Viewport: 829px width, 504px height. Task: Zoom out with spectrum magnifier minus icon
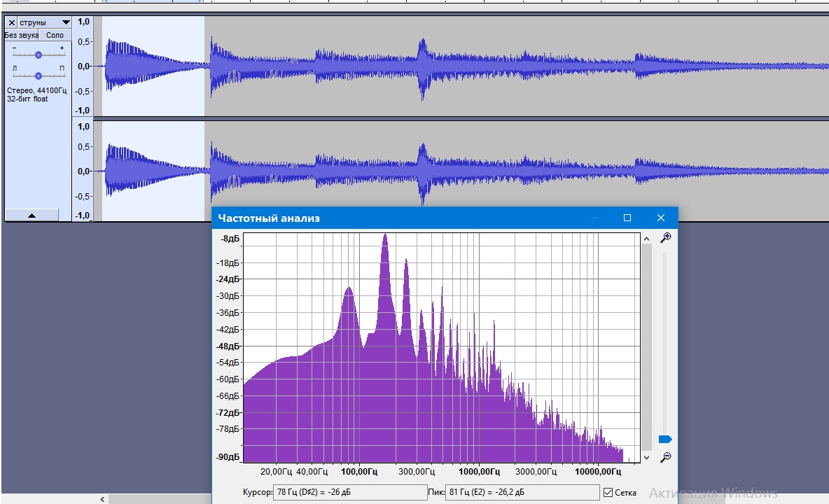tap(666, 457)
